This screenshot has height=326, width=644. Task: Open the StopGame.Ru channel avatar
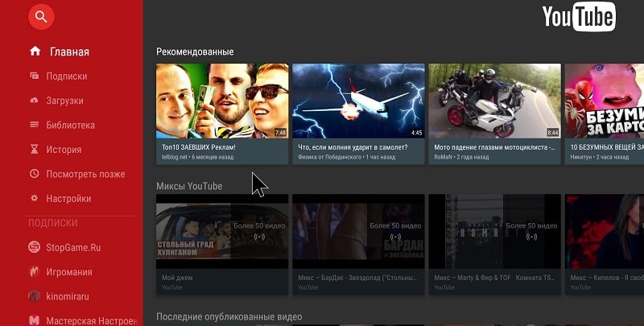pos(35,247)
